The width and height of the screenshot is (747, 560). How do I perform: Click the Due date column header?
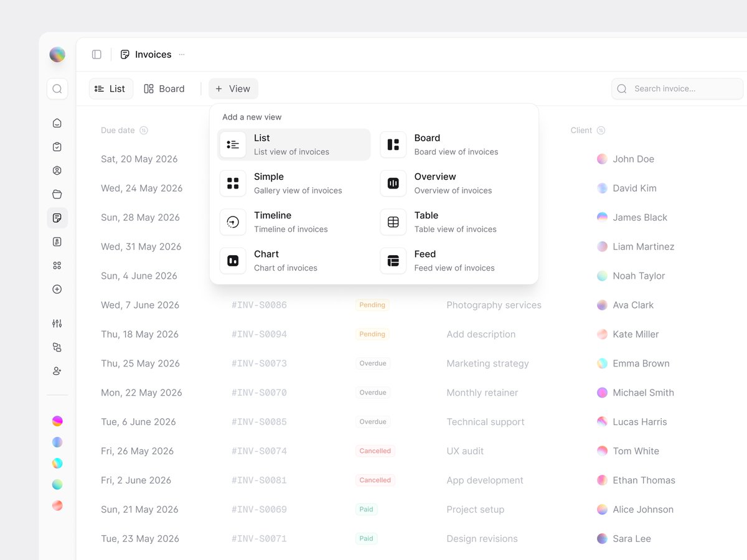click(x=118, y=131)
